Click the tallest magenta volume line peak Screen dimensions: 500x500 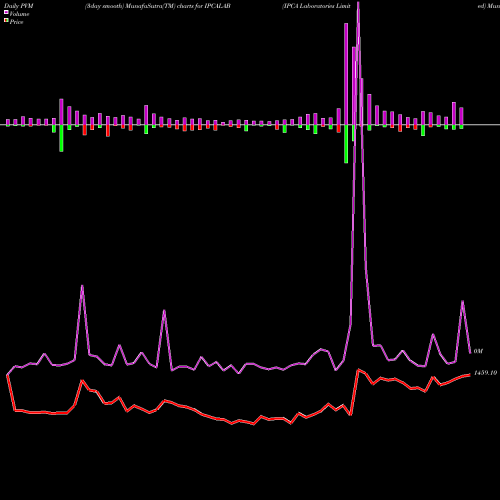pos(358,3)
